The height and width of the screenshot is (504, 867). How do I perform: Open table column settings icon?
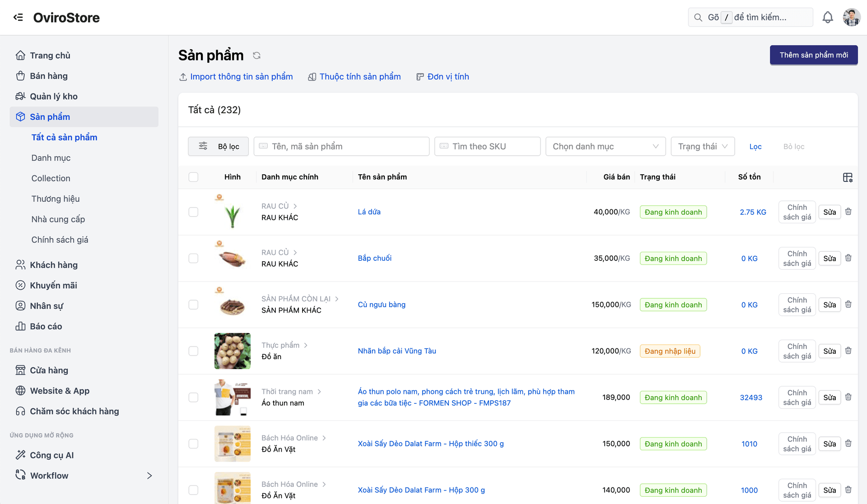tap(848, 177)
